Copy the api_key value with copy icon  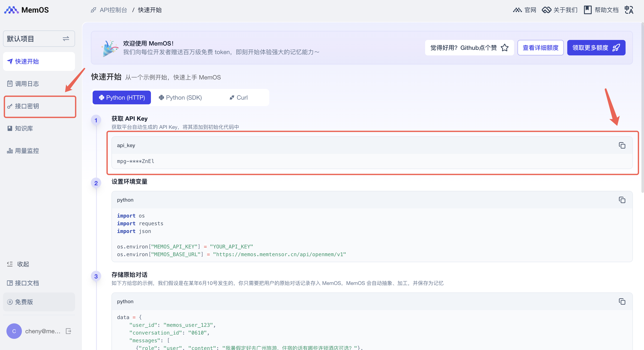click(x=622, y=145)
